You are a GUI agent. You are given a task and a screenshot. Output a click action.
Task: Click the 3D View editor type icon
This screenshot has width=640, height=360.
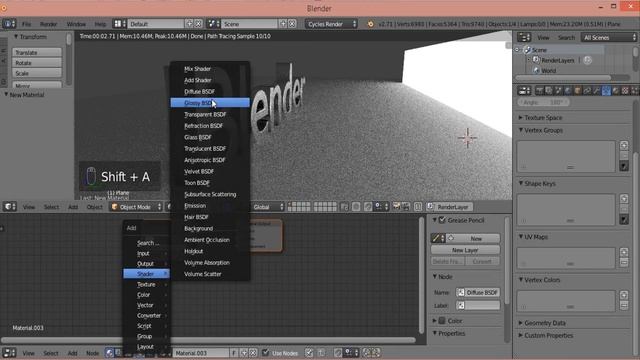9,207
